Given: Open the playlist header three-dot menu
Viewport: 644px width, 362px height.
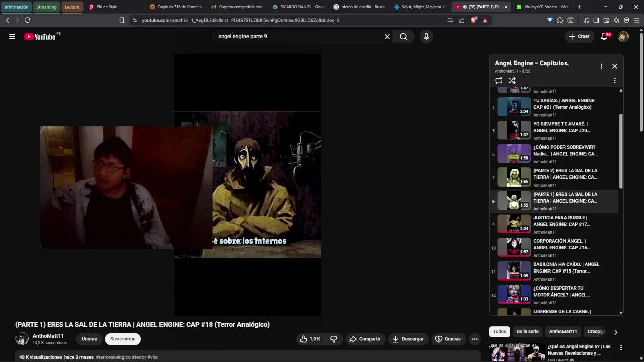Looking at the screenshot, I should pos(601,66).
